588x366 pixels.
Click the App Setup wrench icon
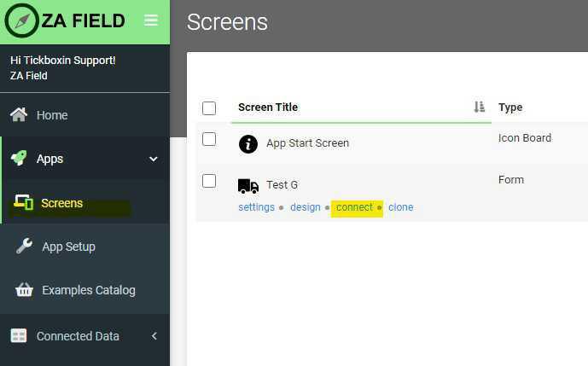pyautogui.click(x=25, y=247)
